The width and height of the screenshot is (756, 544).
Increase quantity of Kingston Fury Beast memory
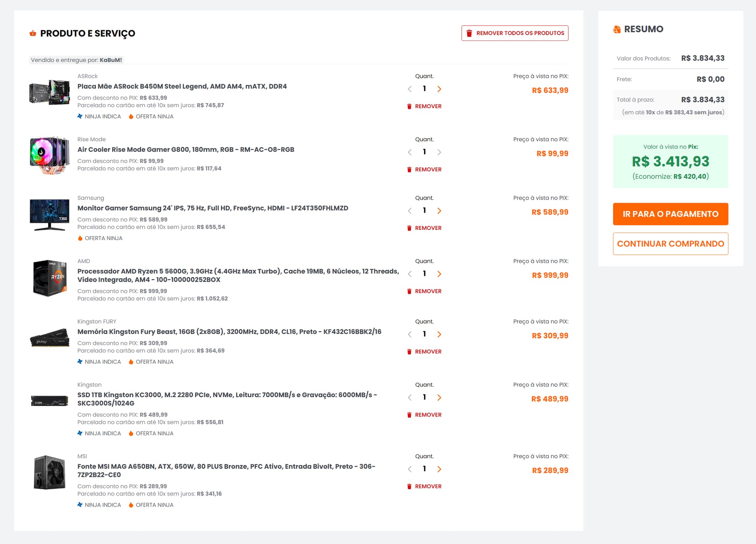[439, 335]
